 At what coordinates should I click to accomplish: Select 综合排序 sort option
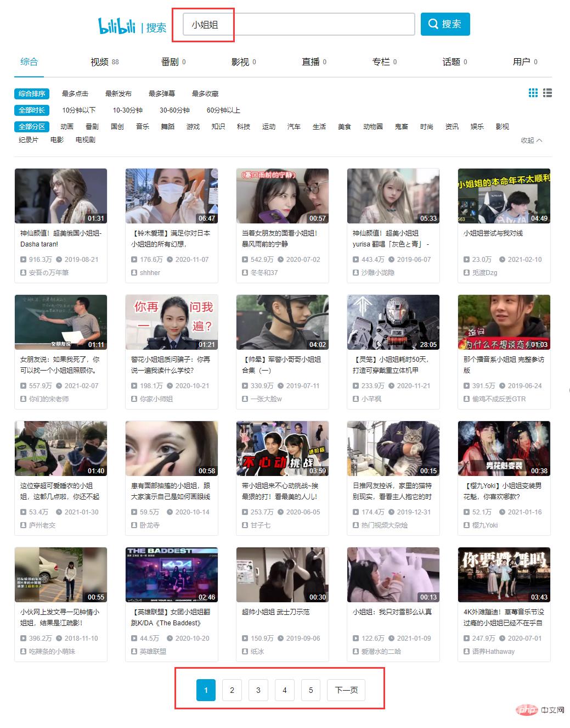(32, 94)
